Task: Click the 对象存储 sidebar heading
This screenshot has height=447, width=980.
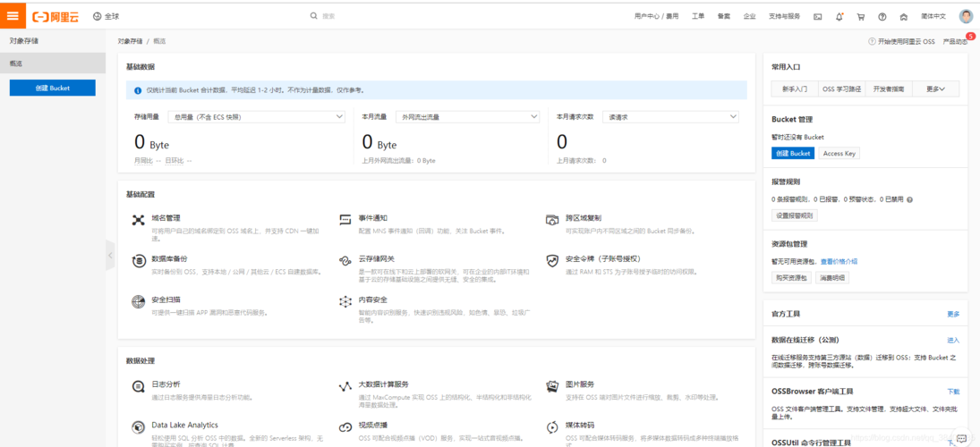Action: (x=24, y=40)
